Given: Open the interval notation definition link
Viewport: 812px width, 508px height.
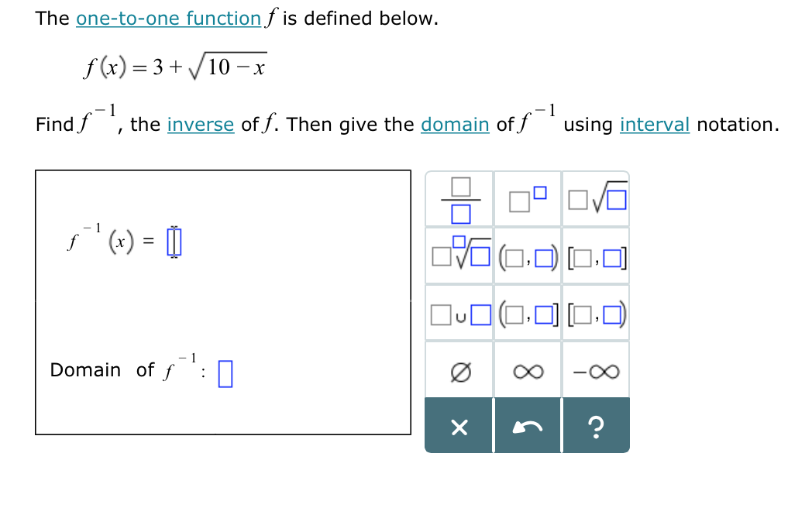Looking at the screenshot, I should click(655, 124).
